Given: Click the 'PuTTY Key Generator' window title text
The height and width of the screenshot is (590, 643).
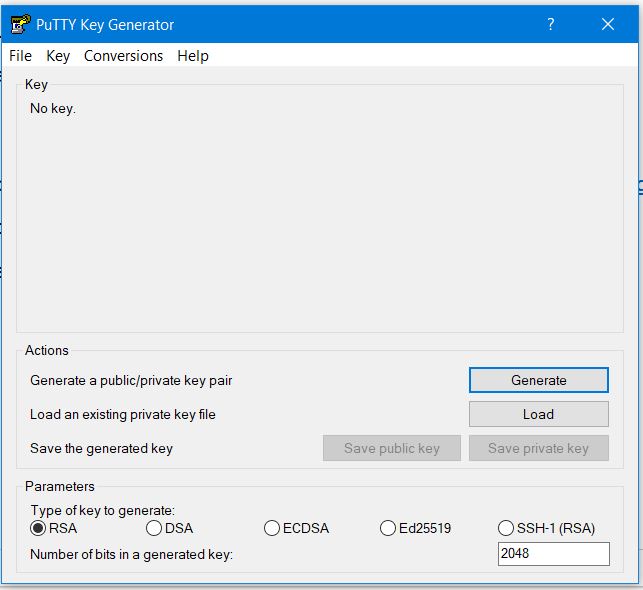Looking at the screenshot, I should pyautogui.click(x=105, y=25).
